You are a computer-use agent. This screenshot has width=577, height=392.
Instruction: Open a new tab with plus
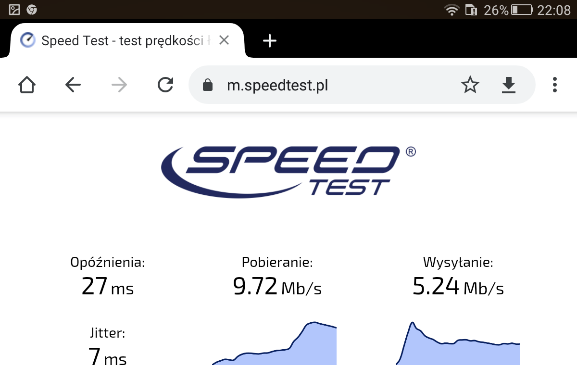[270, 41]
